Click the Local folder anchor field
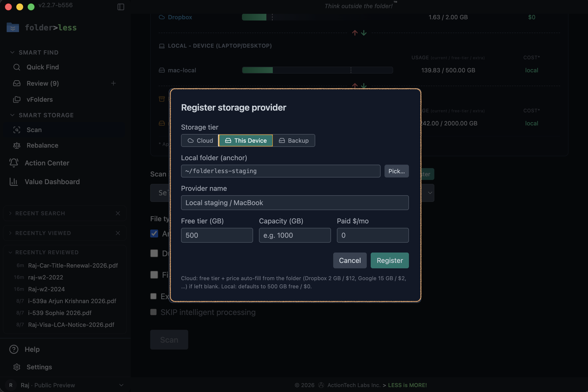 [280, 171]
